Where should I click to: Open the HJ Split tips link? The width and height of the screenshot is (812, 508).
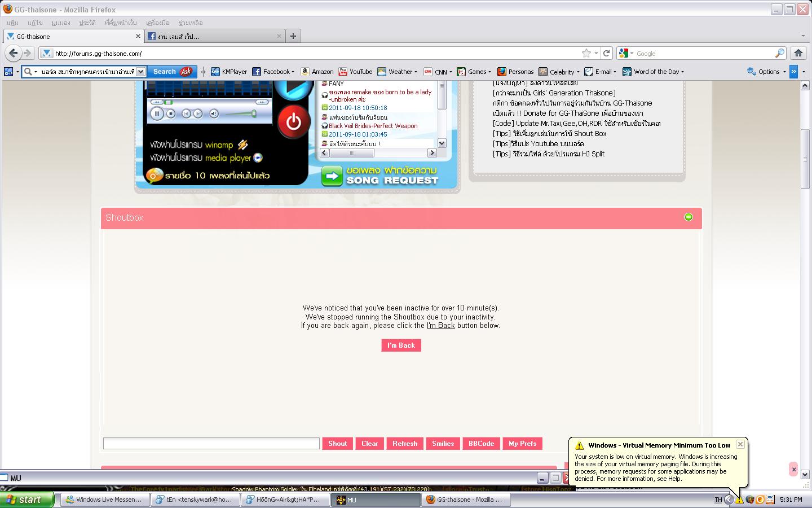[x=549, y=154]
